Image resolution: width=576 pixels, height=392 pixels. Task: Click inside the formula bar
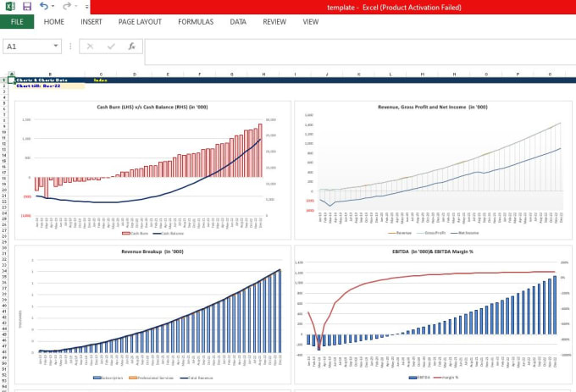(360, 52)
